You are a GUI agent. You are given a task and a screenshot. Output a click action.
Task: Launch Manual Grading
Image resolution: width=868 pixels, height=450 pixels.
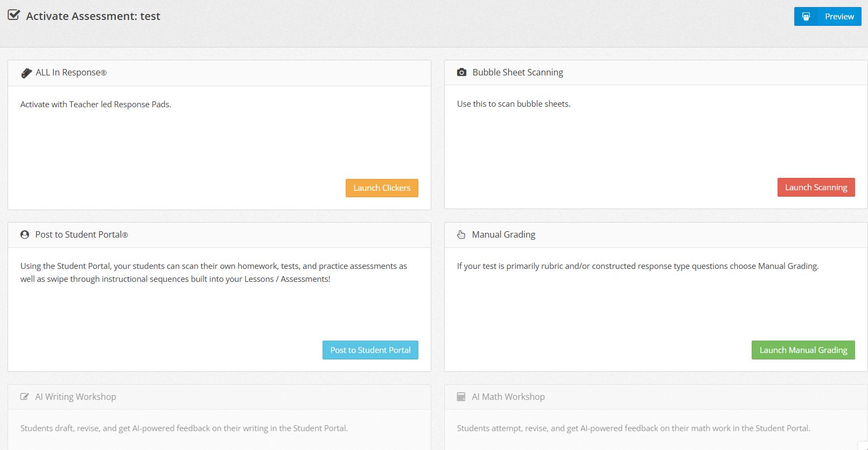click(803, 350)
